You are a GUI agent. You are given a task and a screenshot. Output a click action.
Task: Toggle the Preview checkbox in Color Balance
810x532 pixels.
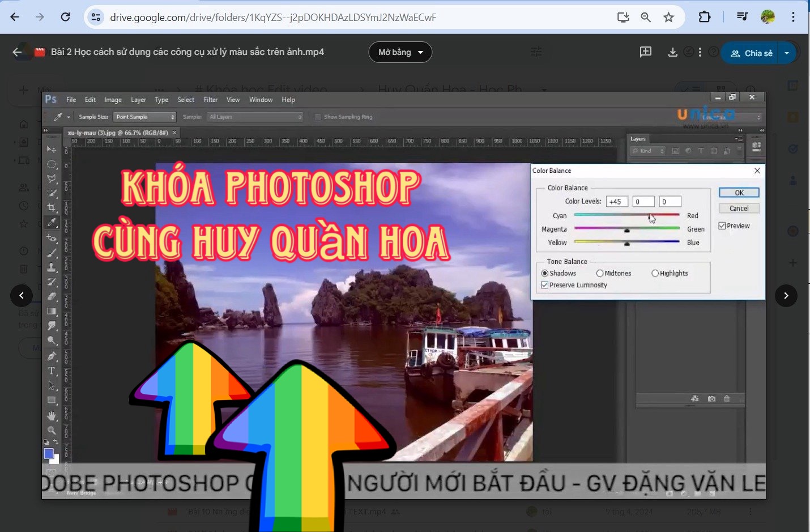click(x=722, y=225)
